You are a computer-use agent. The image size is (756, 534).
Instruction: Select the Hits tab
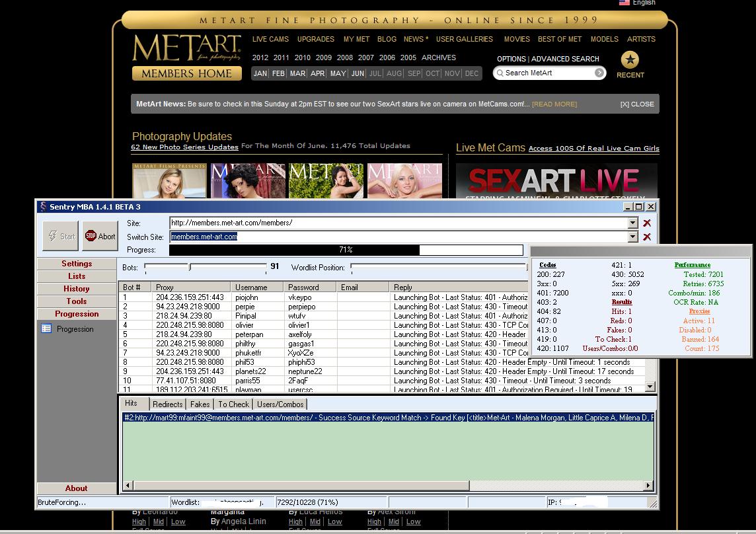point(131,403)
